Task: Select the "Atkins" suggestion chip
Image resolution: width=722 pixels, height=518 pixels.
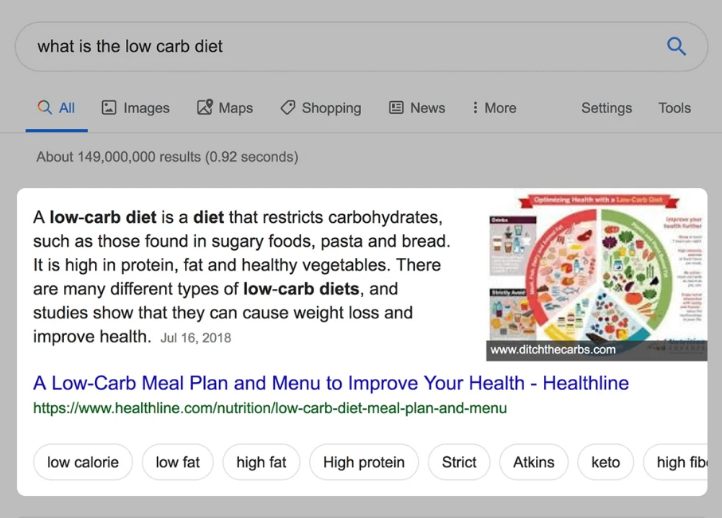Action: pos(533,462)
